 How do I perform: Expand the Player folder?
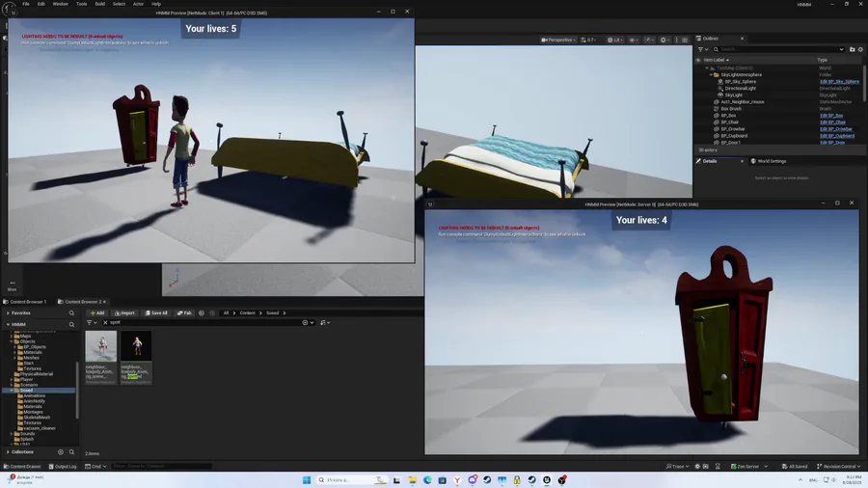[11, 380]
